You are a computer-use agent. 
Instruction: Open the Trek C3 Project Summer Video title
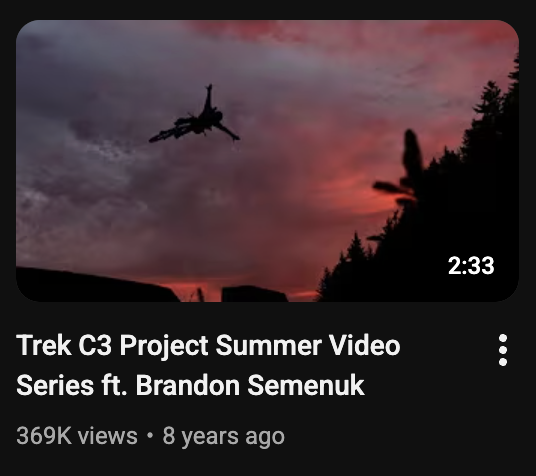point(209,365)
